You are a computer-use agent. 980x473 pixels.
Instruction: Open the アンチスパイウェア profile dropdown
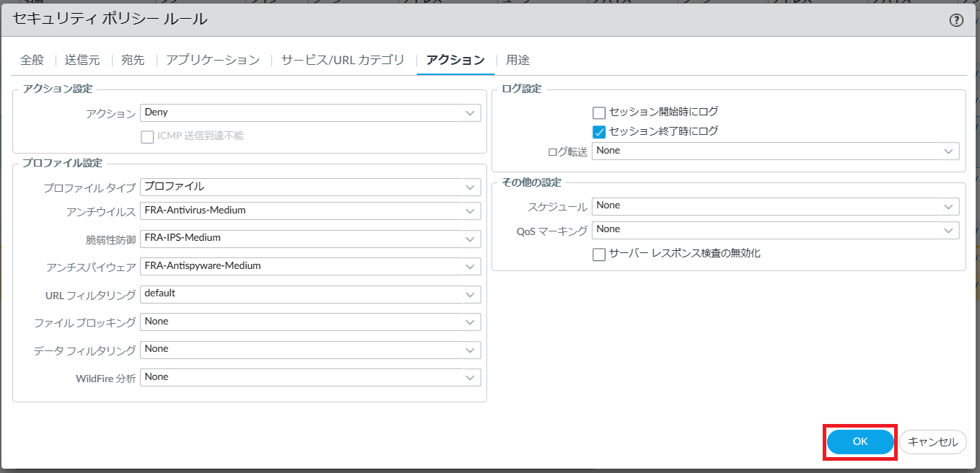pos(471,267)
